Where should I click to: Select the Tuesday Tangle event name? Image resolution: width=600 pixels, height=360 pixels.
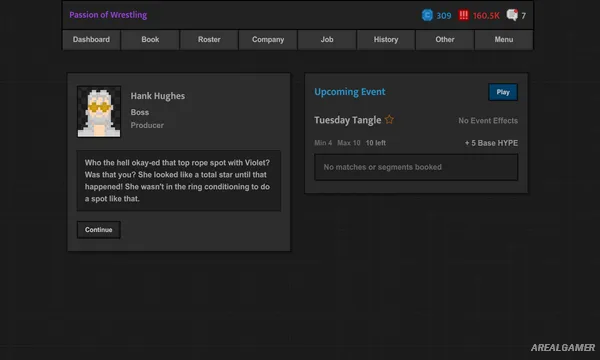click(347, 120)
